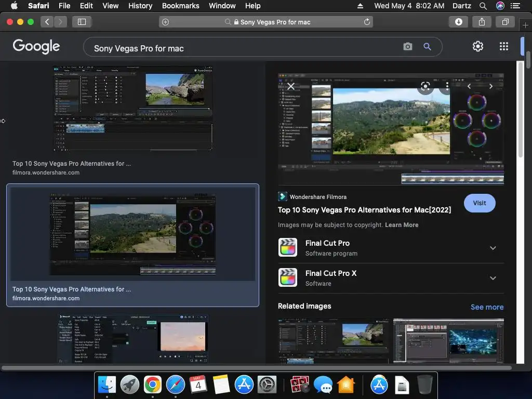Click the Safari back navigation arrow
The image size is (532, 399).
point(47,22)
